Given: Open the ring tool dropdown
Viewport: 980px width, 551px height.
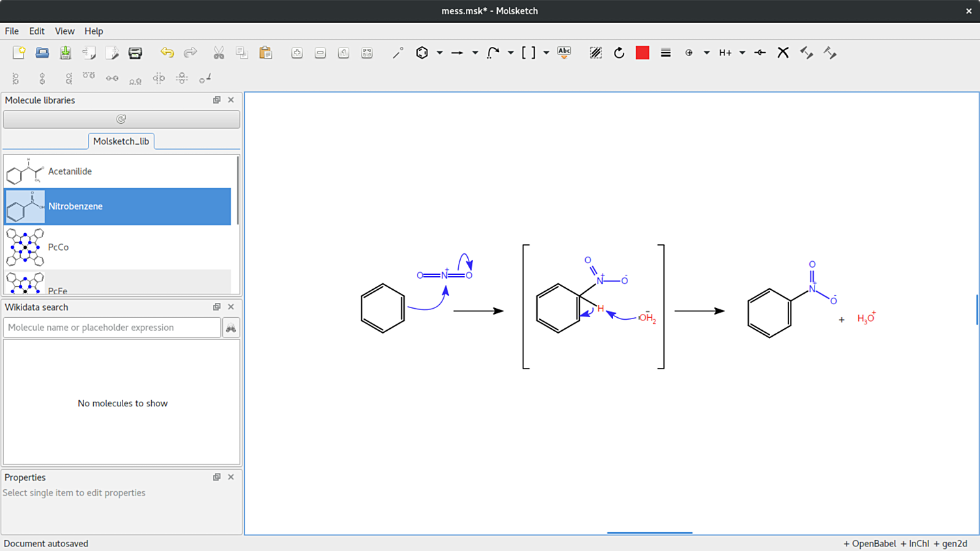Looking at the screenshot, I should [439, 53].
